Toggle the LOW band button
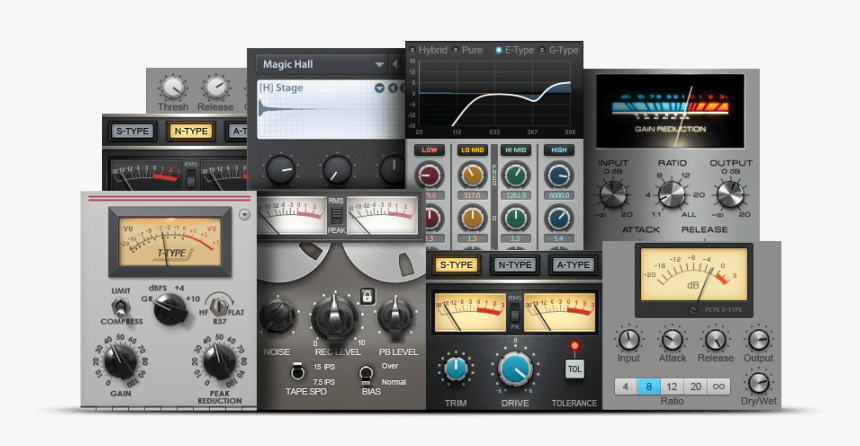This screenshot has width=860, height=446. pyautogui.click(x=429, y=150)
